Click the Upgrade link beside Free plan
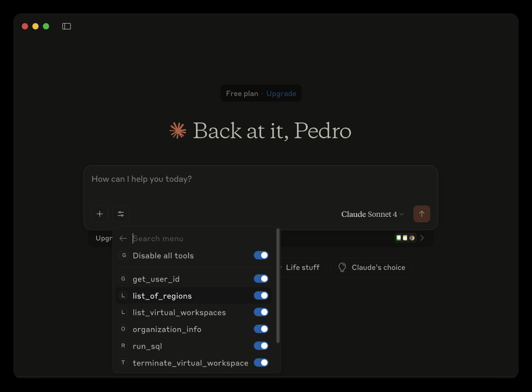Viewport: 532px width, 392px height. point(281,93)
